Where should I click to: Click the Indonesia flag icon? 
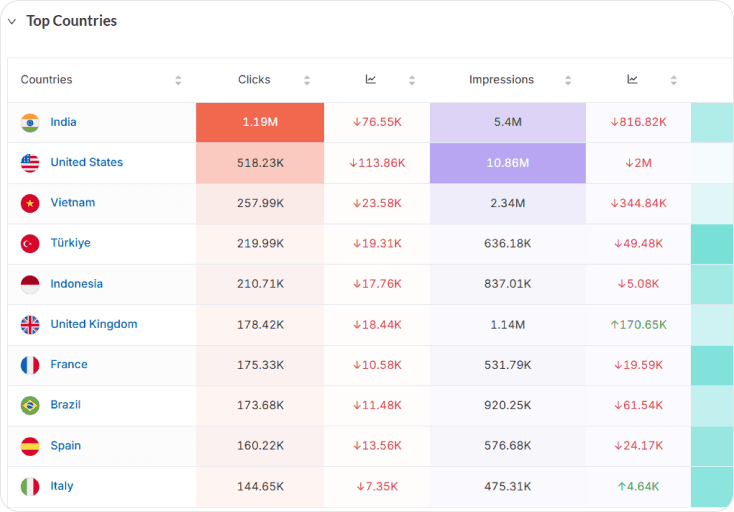click(30, 284)
